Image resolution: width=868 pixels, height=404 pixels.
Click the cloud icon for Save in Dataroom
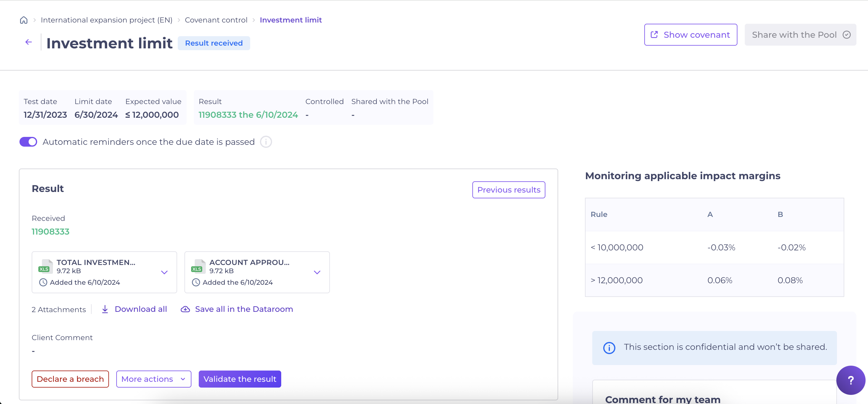[185, 309]
